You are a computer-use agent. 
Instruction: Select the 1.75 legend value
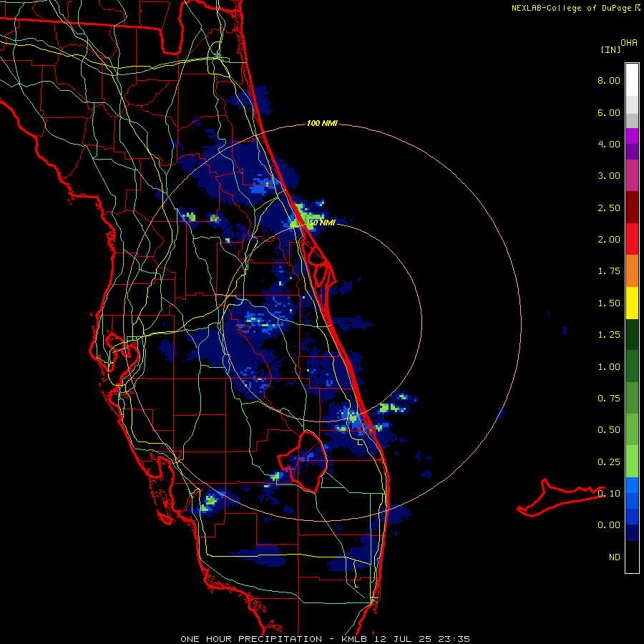coord(609,271)
